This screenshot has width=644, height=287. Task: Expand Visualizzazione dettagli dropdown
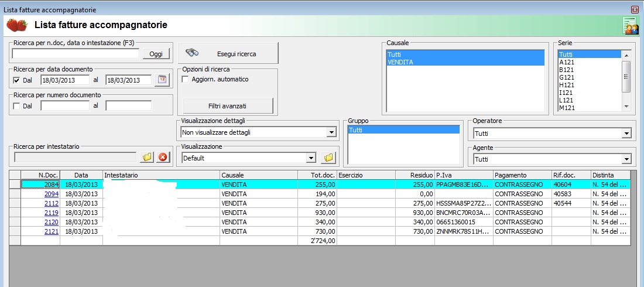[331, 132]
